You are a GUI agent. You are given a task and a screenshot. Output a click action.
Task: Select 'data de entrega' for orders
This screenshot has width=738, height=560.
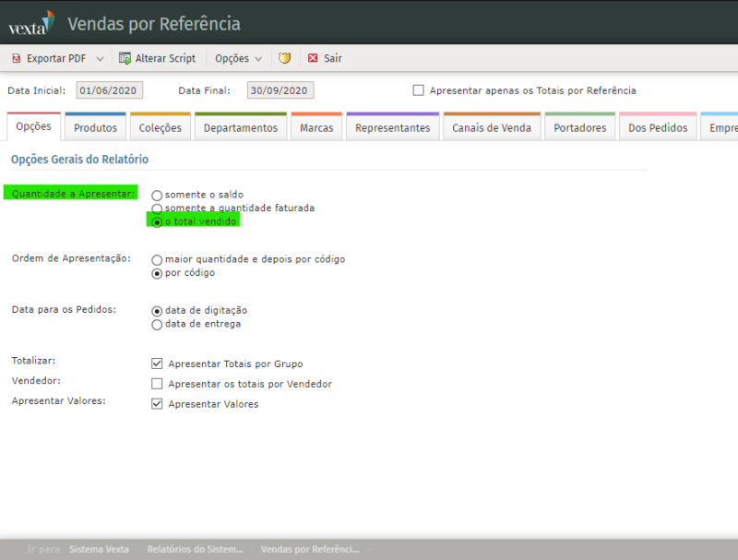(x=157, y=325)
